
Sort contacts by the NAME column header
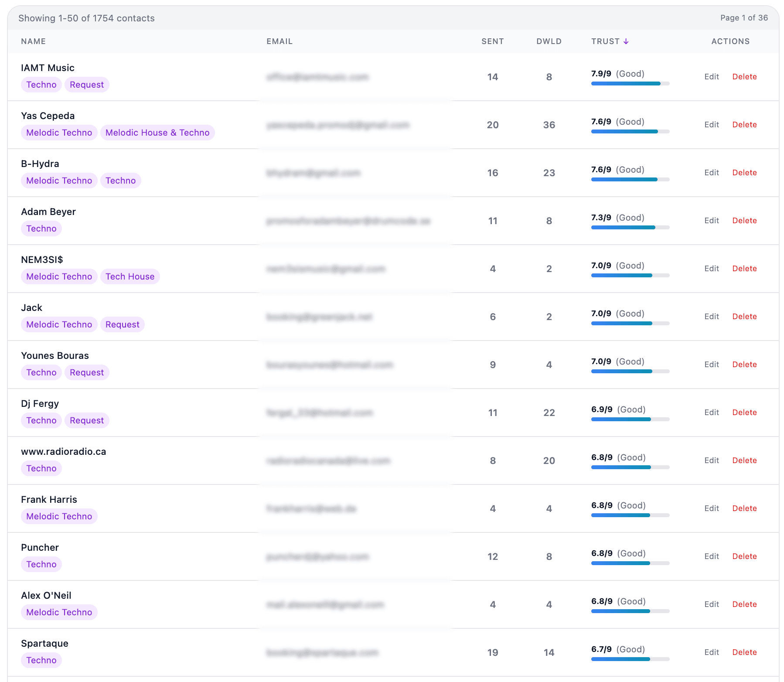click(x=33, y=41)
